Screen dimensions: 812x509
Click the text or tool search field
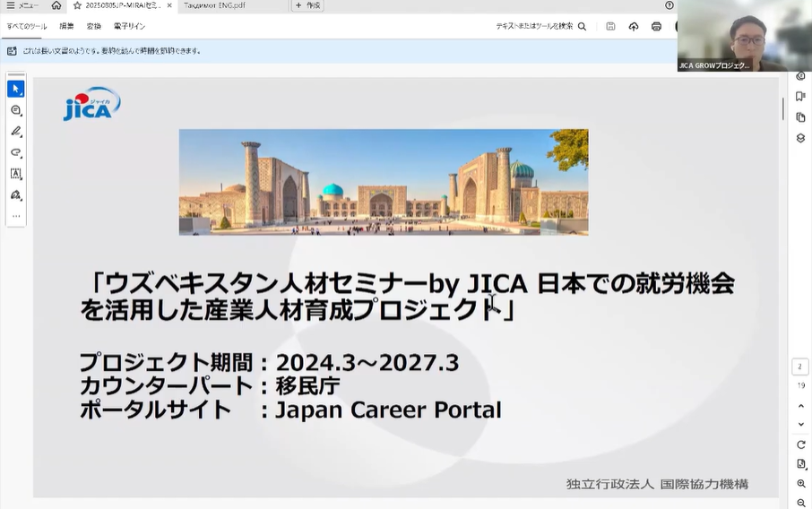coord(534,26)
